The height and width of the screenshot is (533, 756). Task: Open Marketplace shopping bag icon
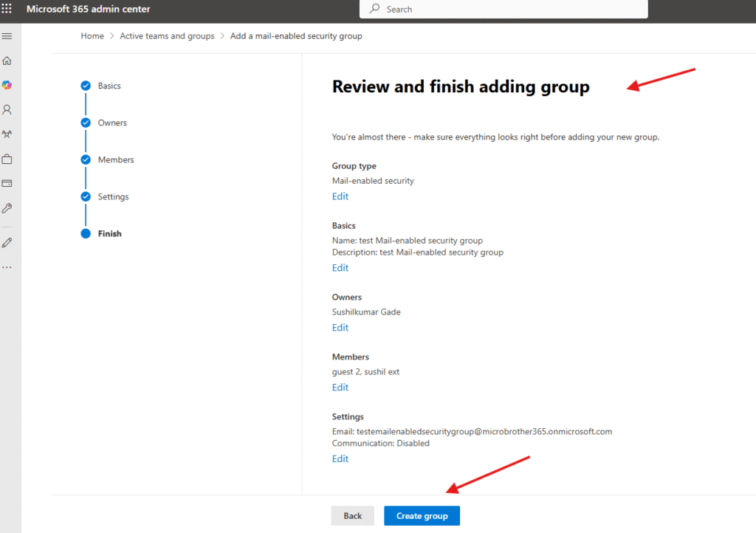point(7,159)
